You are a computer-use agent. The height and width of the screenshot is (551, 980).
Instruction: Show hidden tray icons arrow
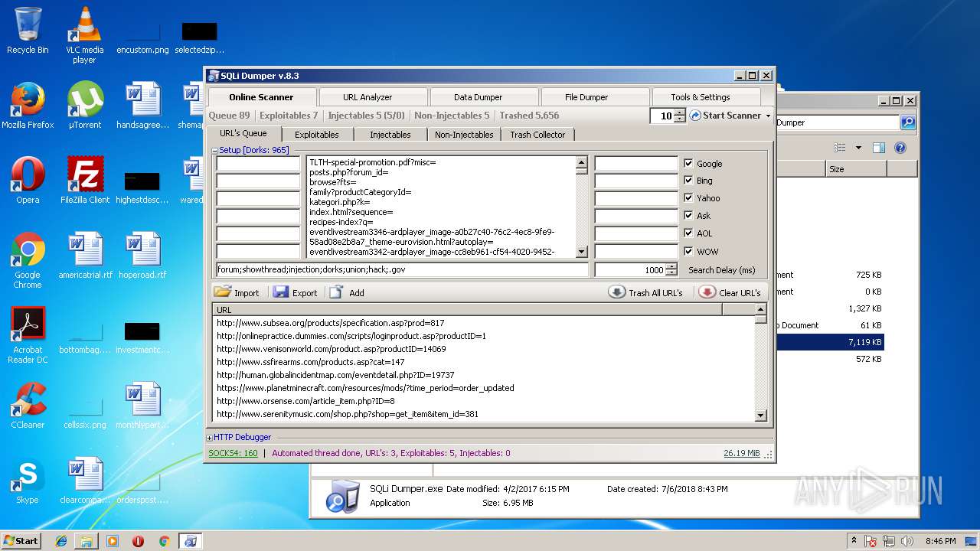(854, 540)
